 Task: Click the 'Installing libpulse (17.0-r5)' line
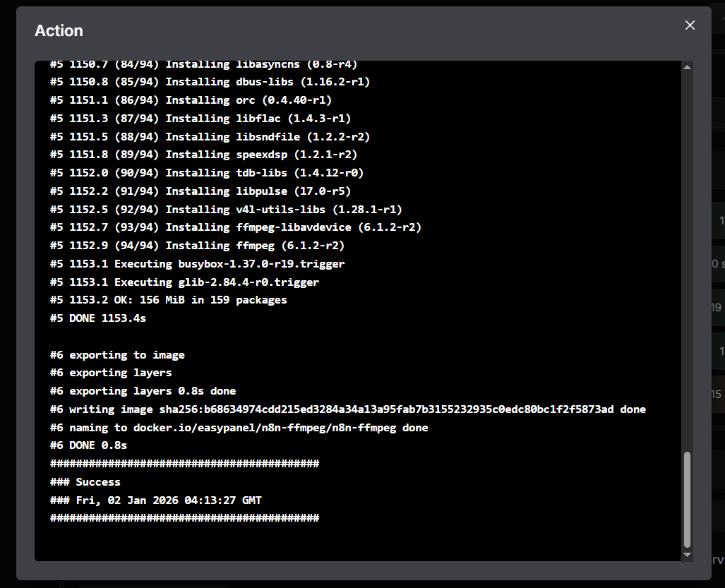(x=200, y=191)
